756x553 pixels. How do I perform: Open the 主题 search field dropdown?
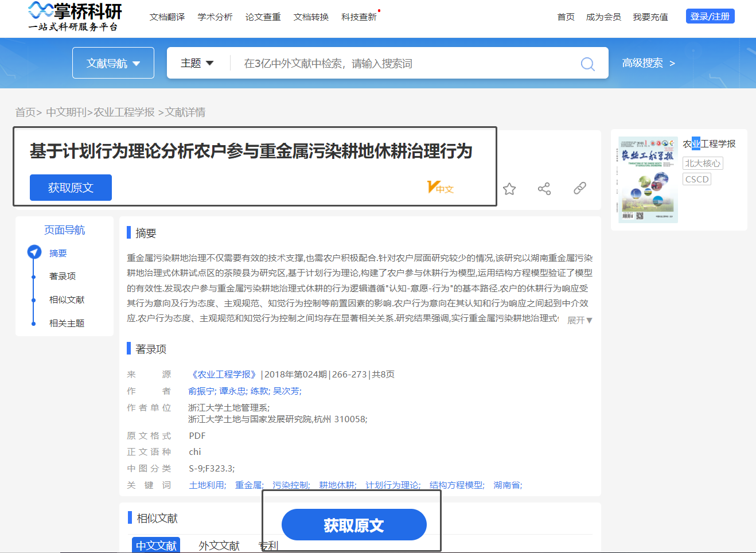point(197,63)
